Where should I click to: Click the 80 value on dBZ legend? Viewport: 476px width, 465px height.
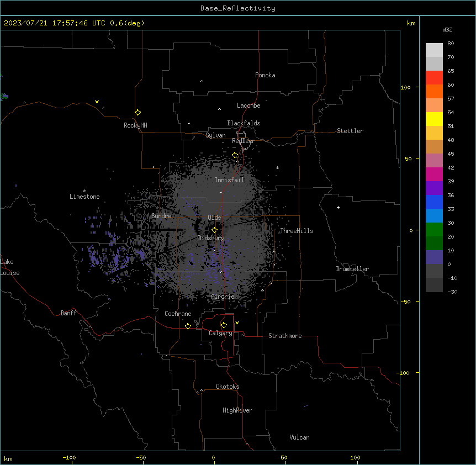451,44
